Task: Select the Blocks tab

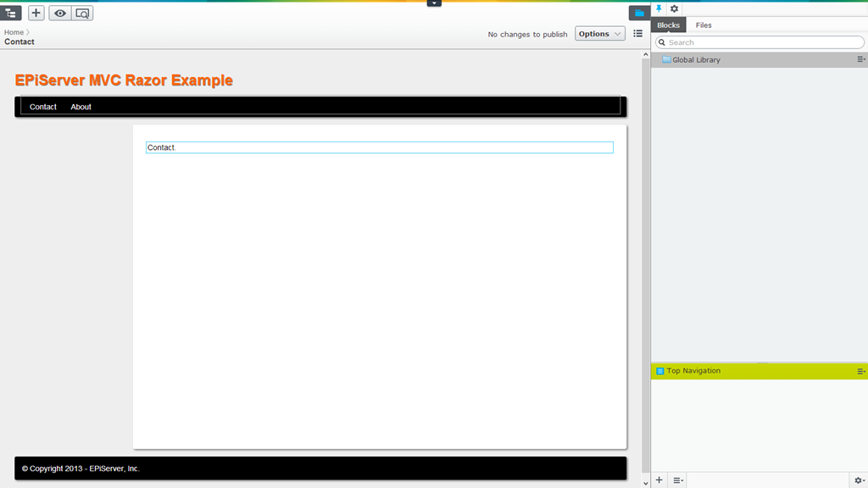Action: pyautogui.click(x=668, y=25)
